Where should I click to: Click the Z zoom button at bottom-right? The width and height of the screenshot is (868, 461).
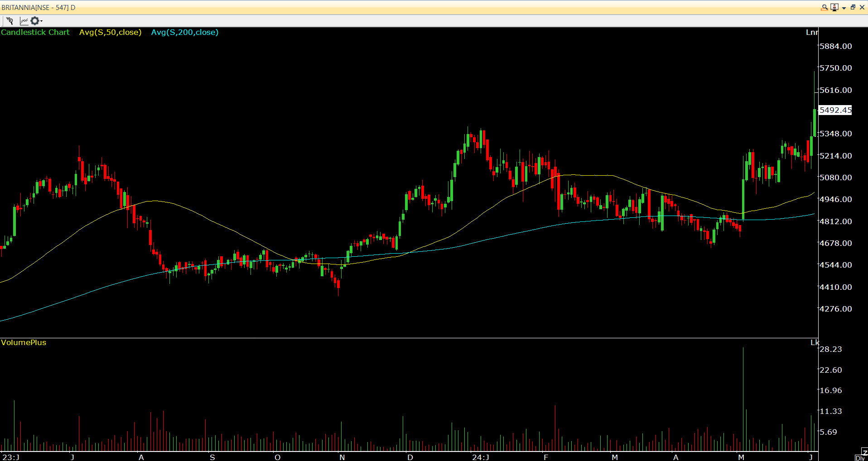865,452
